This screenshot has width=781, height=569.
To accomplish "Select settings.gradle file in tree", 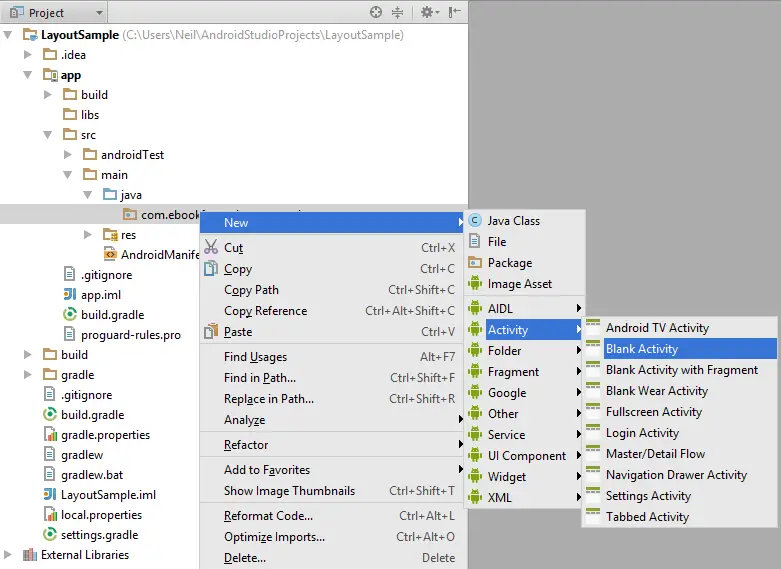I will tap(99, 535).
